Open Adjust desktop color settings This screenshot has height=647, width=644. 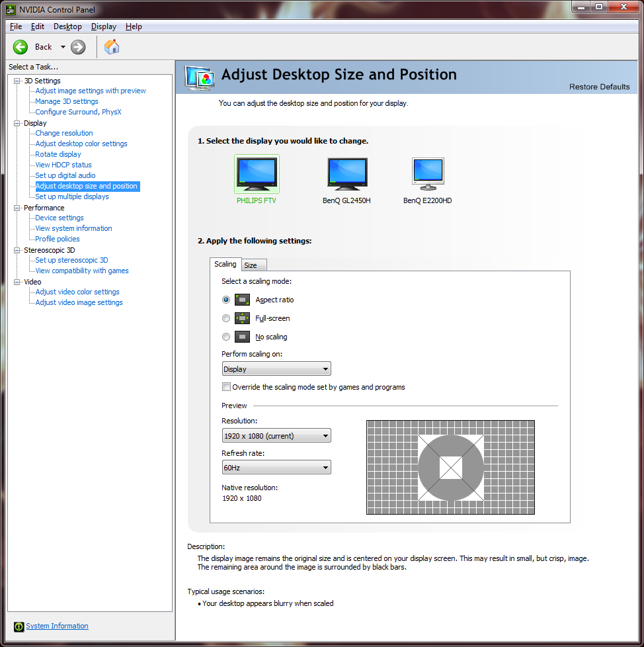coord(81,144)
